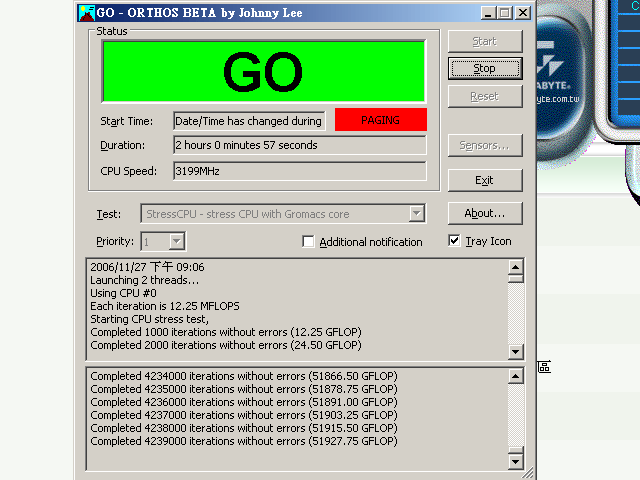Viewport: 640px width, 480px height.
Task: Select the line 'Launching 2 threads...'
Action: pyautogui.click(x=144, y=280)
